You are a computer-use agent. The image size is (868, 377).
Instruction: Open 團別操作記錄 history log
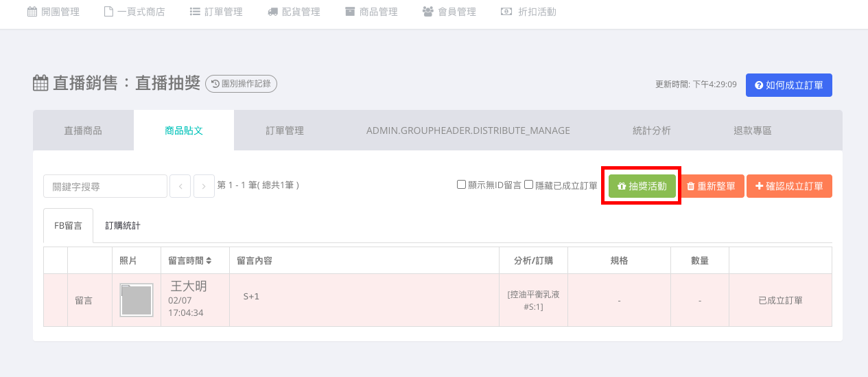click(x=241, y=84)
